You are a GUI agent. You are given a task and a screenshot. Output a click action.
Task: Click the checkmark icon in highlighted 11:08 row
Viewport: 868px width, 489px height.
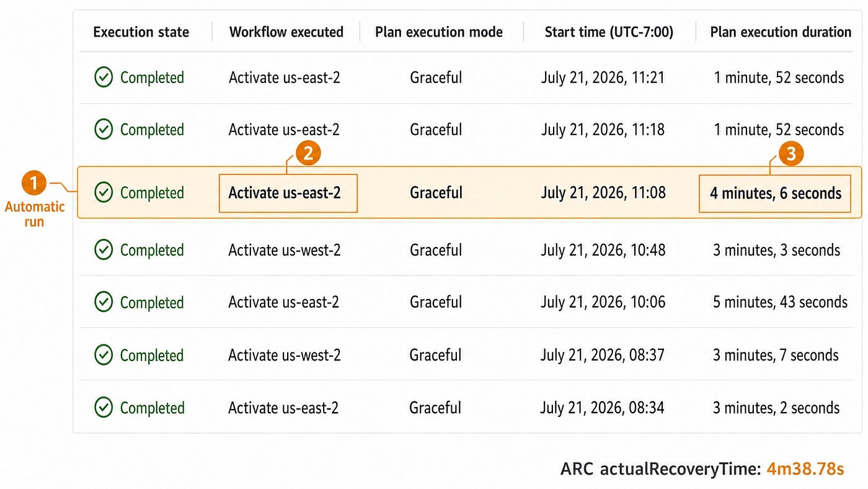coord(104,193)
